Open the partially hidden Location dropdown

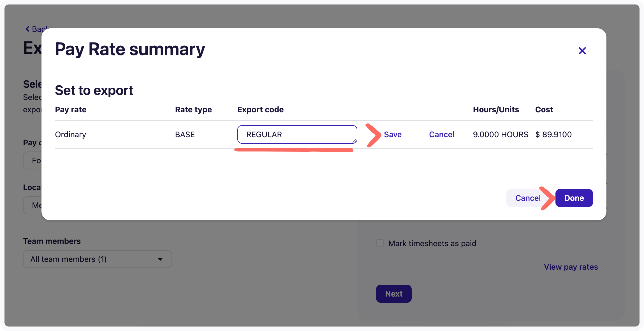[33, 205]
